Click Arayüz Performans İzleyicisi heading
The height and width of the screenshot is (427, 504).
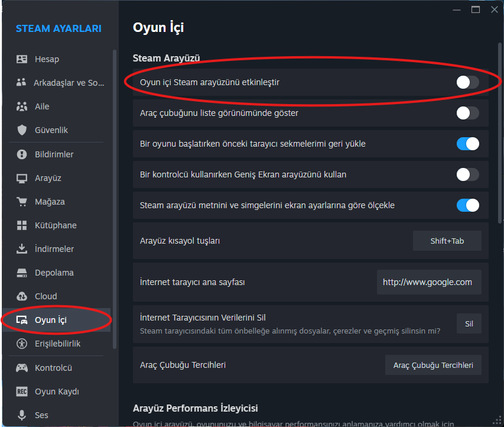click(196, 408)
